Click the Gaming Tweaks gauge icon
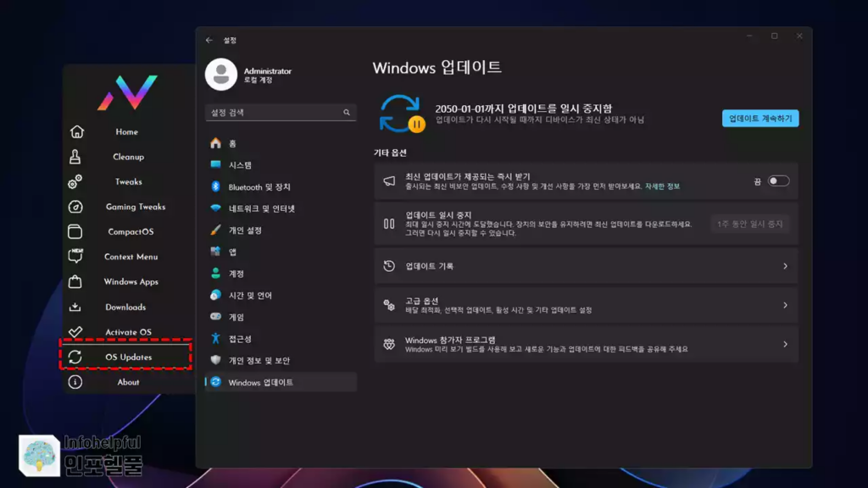 (x=75, y=207)
